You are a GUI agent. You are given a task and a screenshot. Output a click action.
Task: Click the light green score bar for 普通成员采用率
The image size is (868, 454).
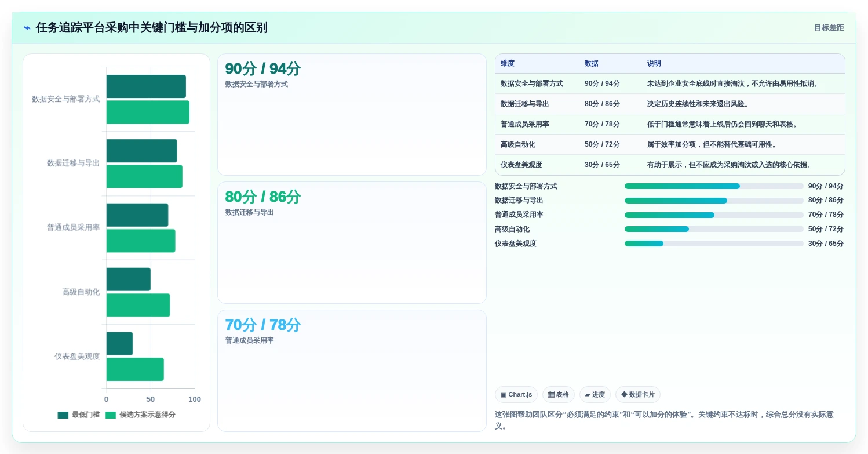pyautogui.click(x=141, y=241)
